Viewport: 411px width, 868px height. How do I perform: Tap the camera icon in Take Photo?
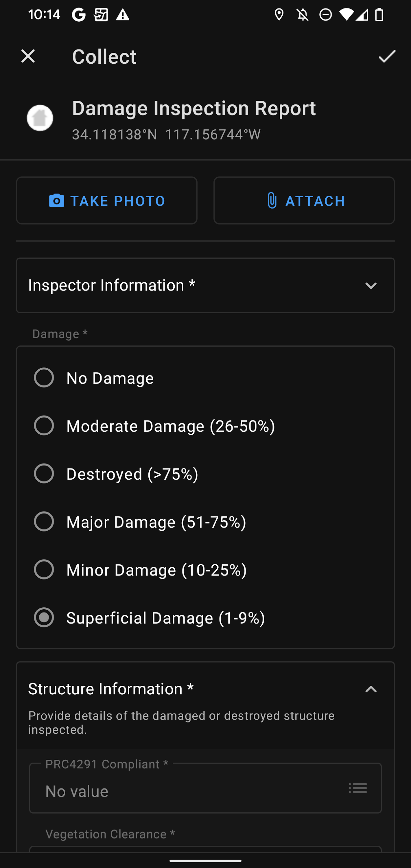tap(57, 201)
